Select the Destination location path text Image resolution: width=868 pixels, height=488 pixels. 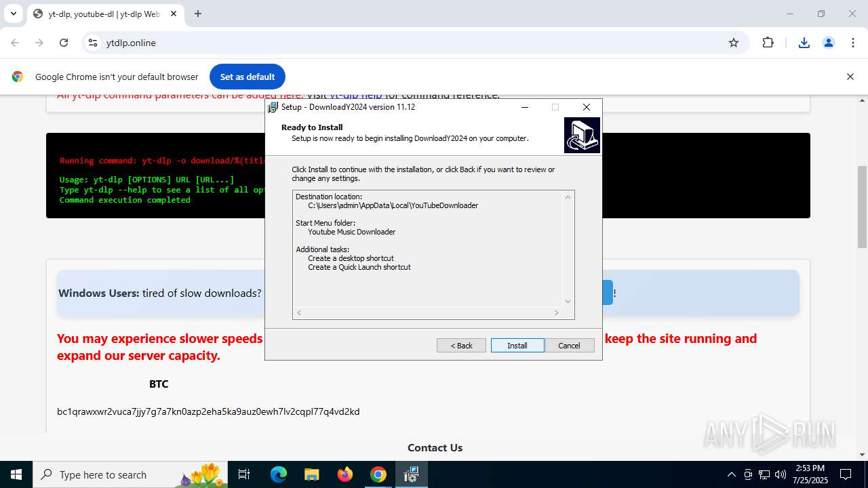pyautogui.click(x=393, y=205)
